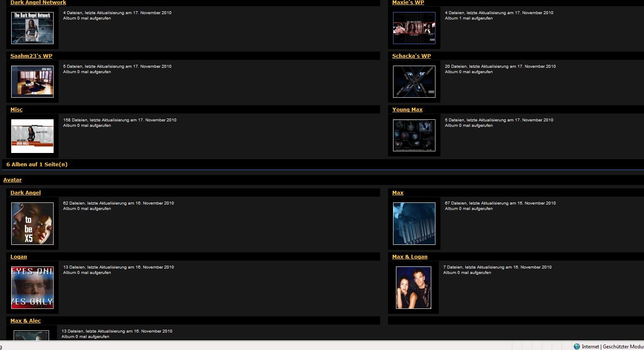Open the Young Max album link
This screenshot has width=644, height=350.
407,110
